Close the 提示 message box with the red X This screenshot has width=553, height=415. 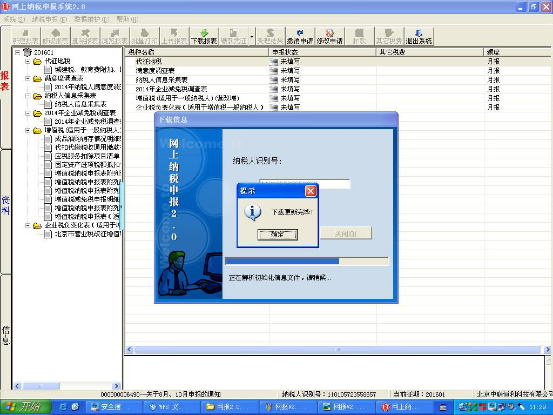point(310,191)
